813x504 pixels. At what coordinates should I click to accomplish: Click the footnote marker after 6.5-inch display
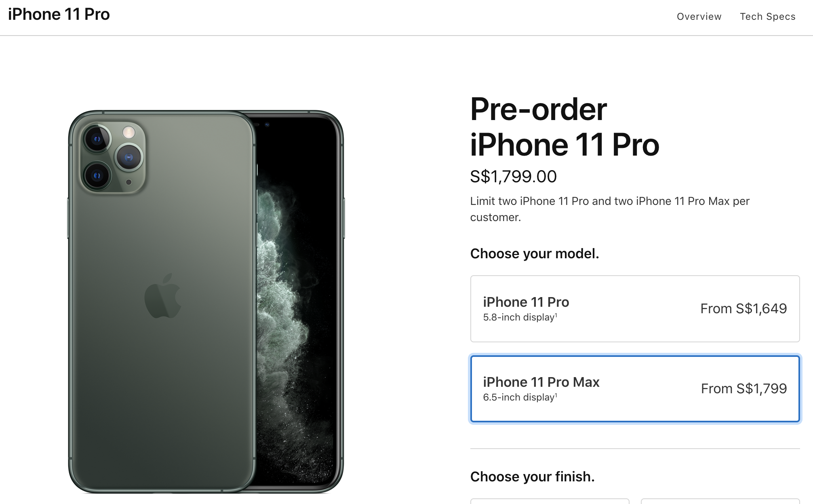pos(556,395)
